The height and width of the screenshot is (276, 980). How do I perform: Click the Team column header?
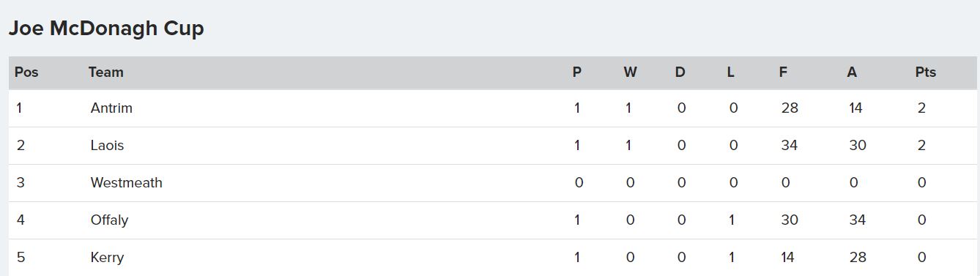click(x=106, y=72)
